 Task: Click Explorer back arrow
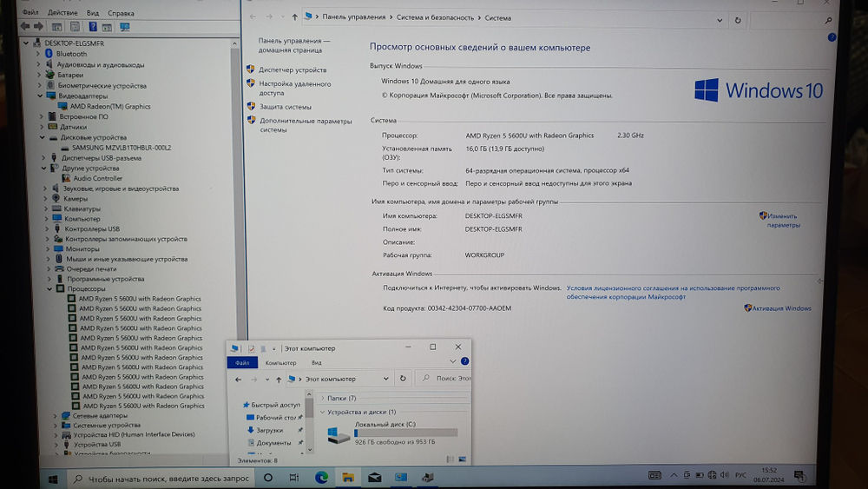coord(238,380)
